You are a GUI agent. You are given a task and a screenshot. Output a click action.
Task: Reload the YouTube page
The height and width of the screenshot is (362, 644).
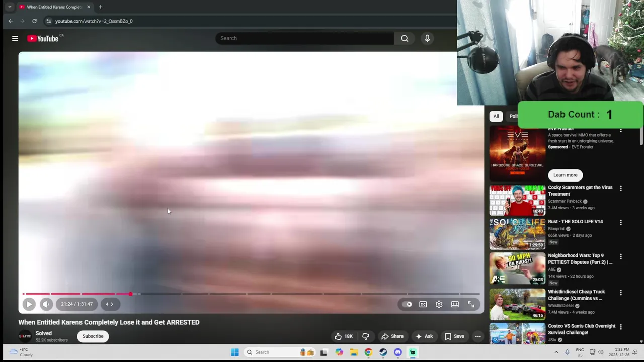pos(34,21)
